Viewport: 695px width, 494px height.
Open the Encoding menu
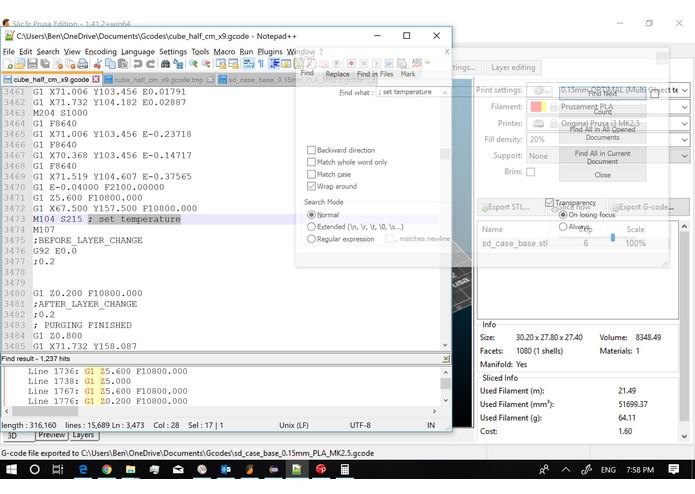[x=101, y=52]
